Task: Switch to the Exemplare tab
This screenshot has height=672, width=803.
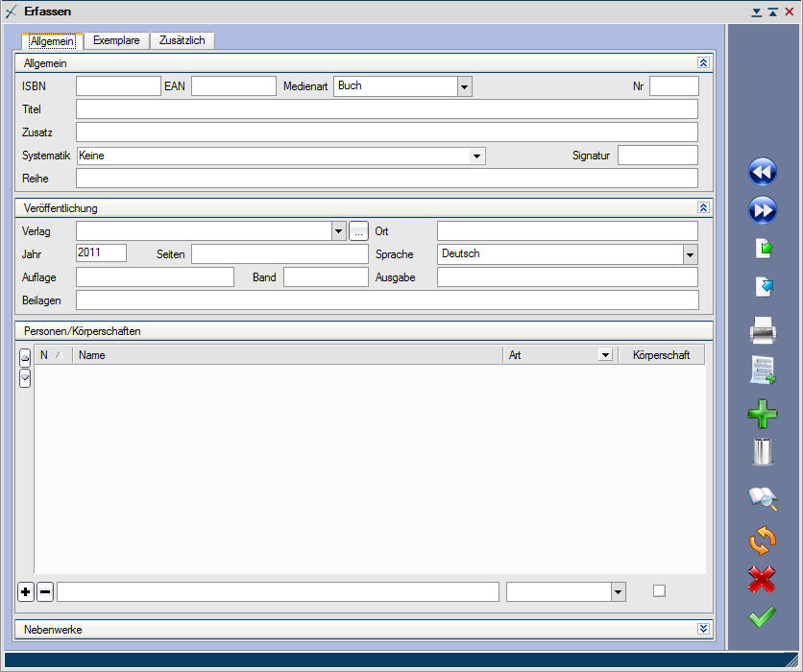Action: 116,40
